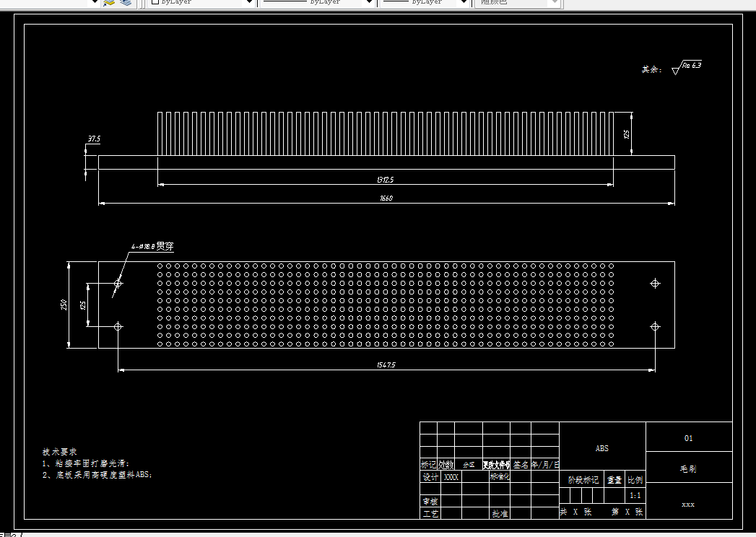The image size is (756, 537).
Task: Open the 随颜色 plot style dropdown
Action: tap(518, 2)
